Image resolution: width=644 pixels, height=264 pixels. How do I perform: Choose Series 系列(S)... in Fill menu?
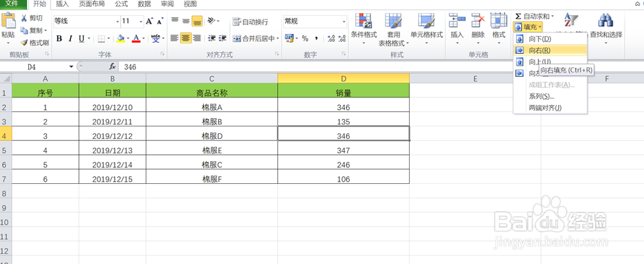(x=550, y=97)
